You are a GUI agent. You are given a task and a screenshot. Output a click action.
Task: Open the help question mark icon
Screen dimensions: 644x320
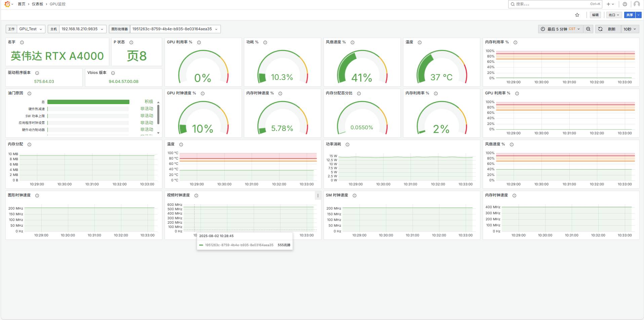click(625, 4)
